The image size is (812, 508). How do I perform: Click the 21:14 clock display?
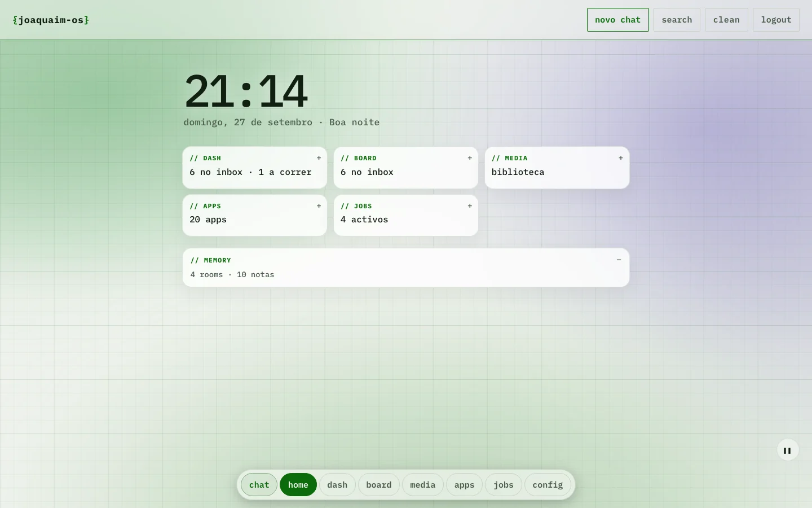(x=246, y=91)
